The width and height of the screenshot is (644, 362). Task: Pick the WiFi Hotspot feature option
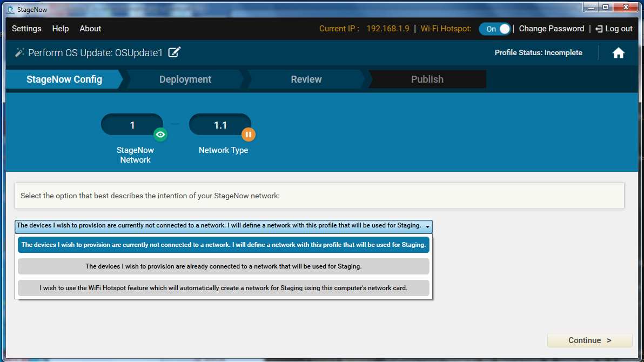[223, 288]
